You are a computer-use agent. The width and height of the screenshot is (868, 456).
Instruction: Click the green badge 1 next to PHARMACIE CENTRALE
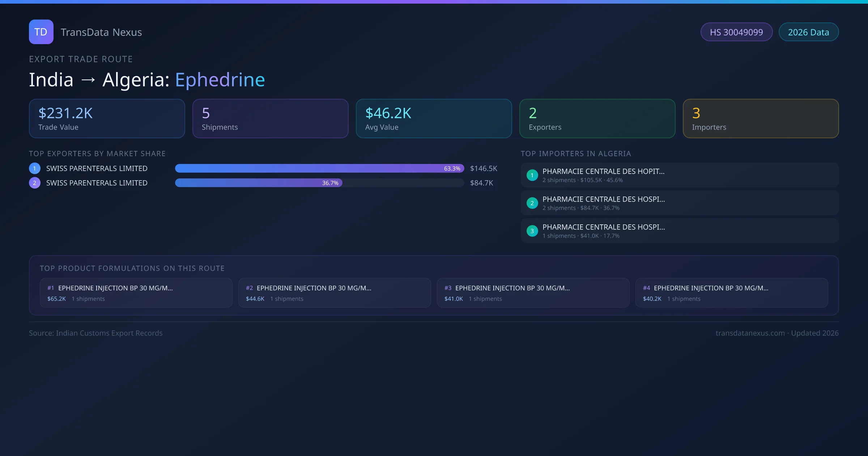532,175
